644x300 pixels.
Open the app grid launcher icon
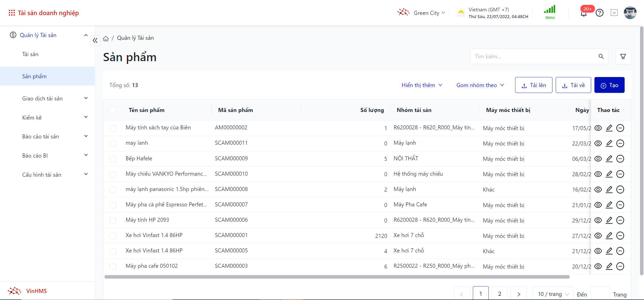pos(12,13)
